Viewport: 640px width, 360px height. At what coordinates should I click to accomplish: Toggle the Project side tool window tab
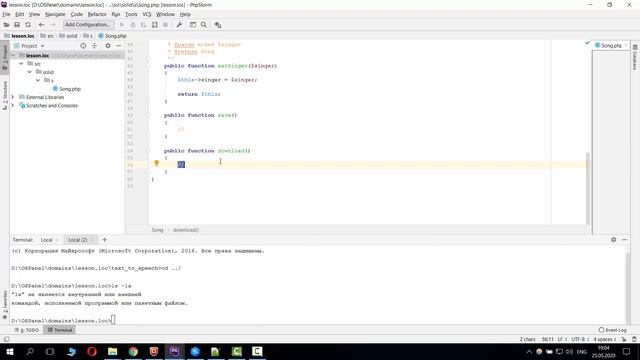[x=5, y=57]
